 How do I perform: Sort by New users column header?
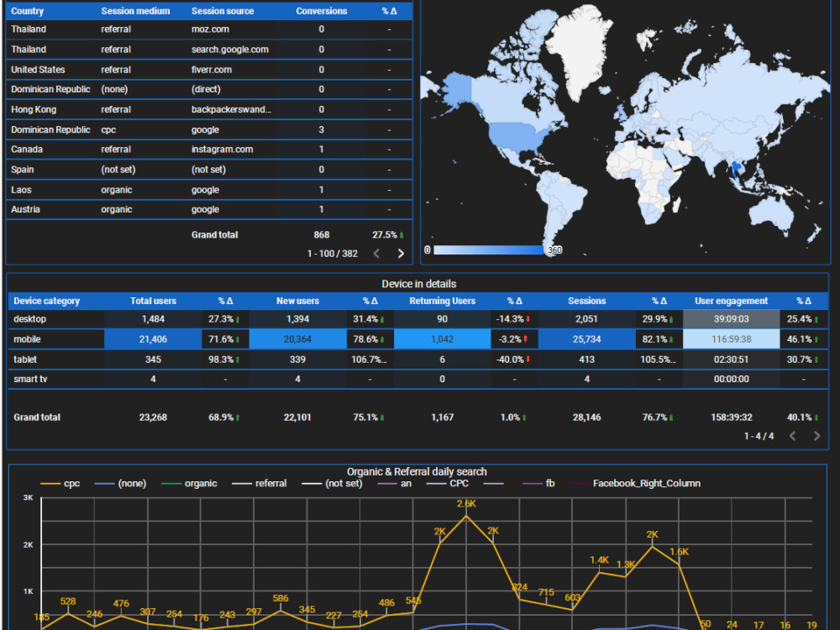click(298, 301)
